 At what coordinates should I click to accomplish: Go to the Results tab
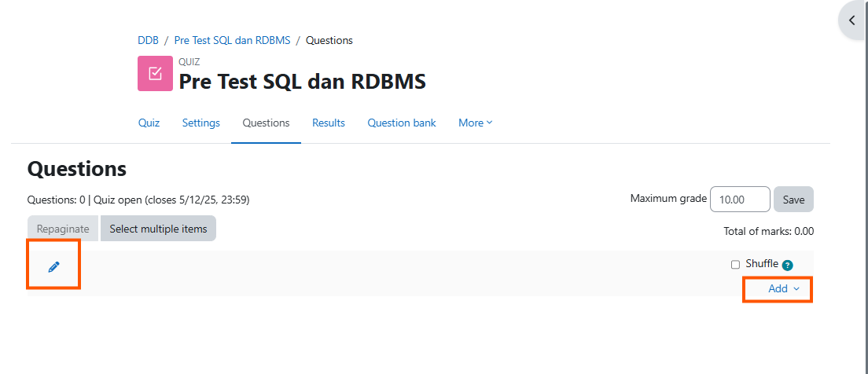[329, 123]
